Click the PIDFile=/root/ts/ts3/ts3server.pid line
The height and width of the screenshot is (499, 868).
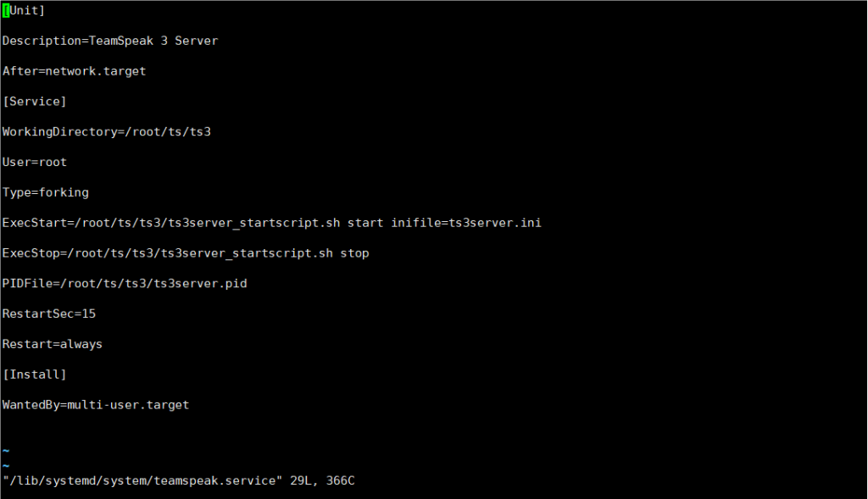[125, 284]
